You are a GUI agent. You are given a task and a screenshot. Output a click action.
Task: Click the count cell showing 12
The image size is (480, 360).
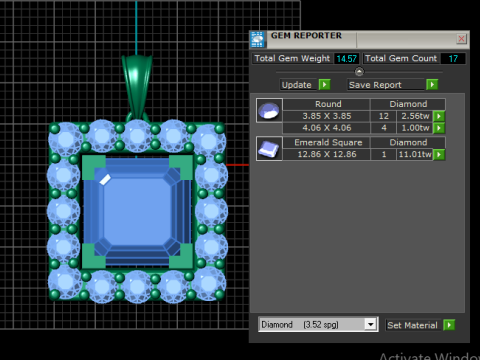[x=383, y=116]
